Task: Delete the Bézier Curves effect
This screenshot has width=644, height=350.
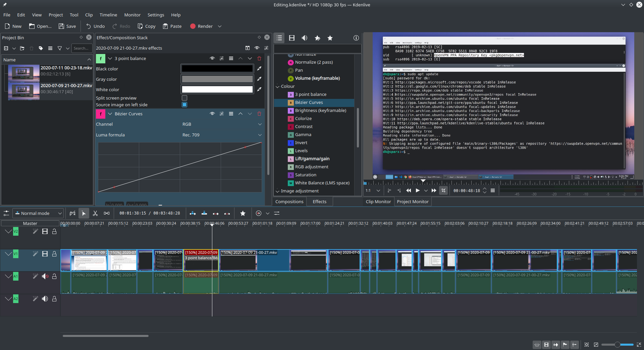Action: (x=259, y=114)
